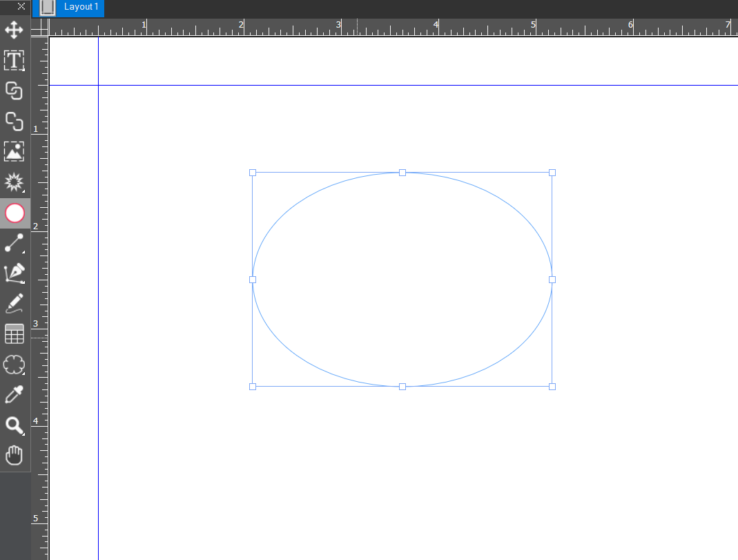Click the Oval Box tool
The height and width of the screenshot is (560, 738).
click(x=14, y=213)
